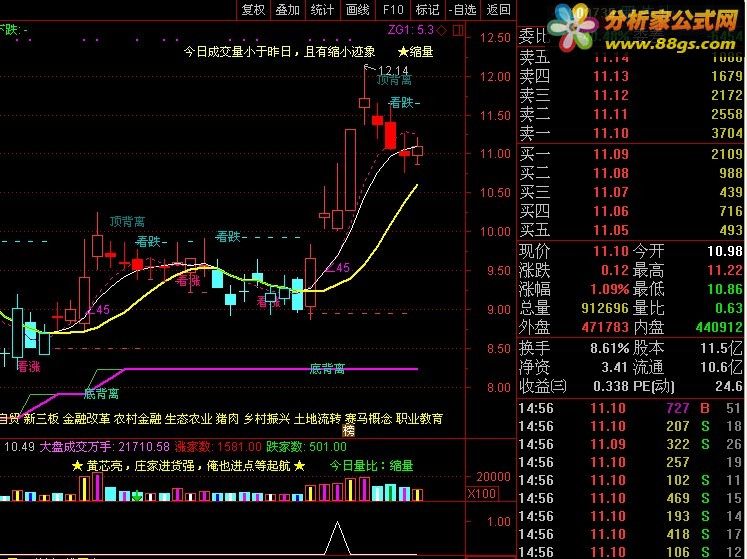Click the X100 volume scale box

tap(482, 493)
